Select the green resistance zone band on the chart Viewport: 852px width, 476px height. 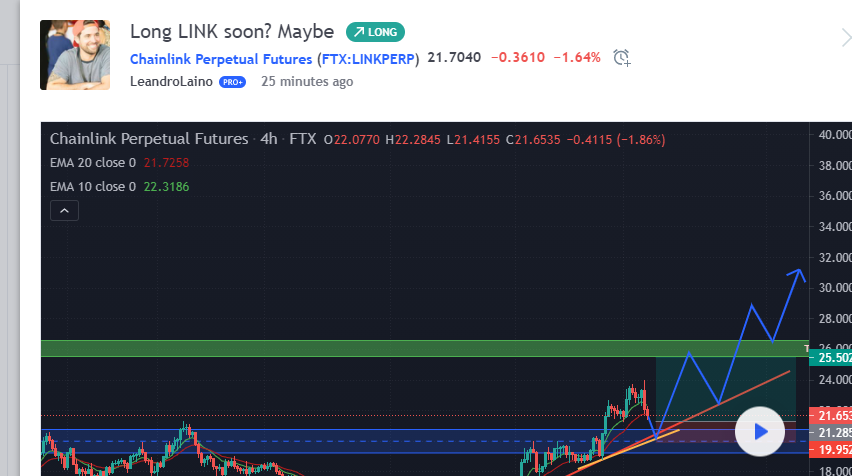pyautogui.click(x=425, y=348)
